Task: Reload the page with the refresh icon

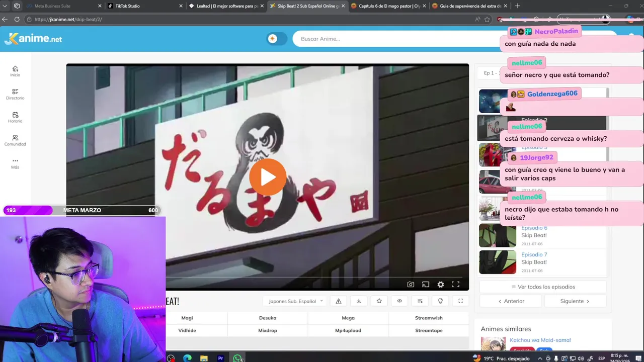Action: (17, 19)
